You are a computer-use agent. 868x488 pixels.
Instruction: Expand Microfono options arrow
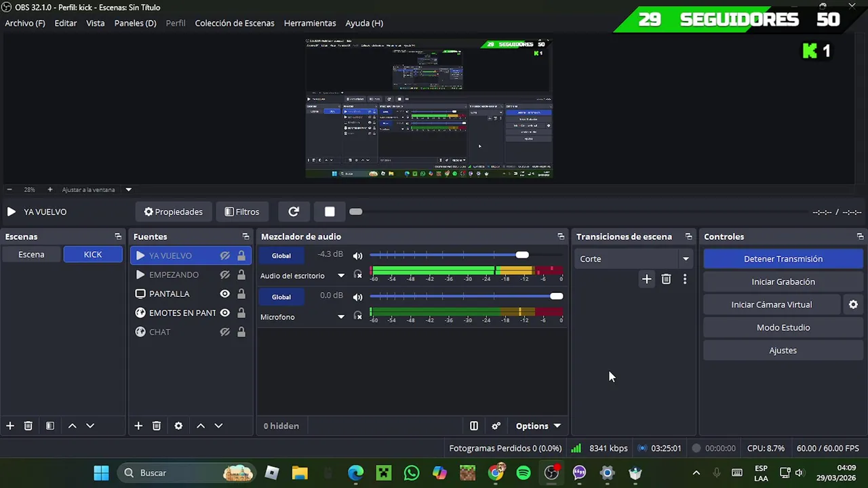click(x=341, y=317)
